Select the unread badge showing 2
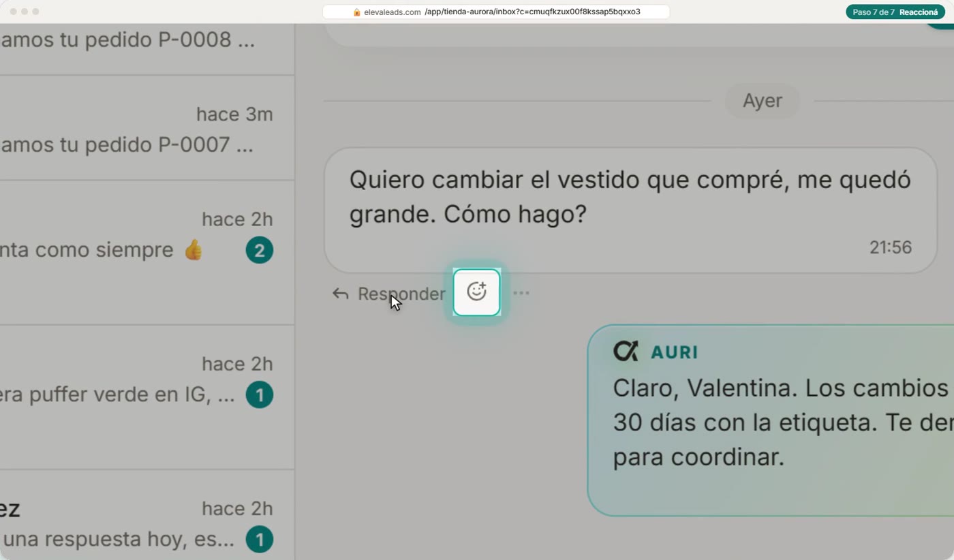This screenshot has width=954, height=560. [259, 251]
